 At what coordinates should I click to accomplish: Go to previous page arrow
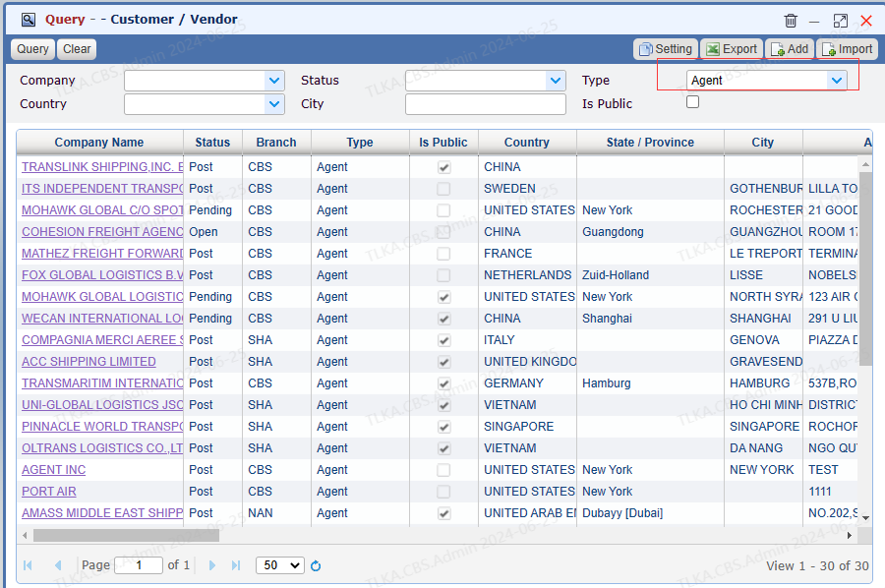58,565
